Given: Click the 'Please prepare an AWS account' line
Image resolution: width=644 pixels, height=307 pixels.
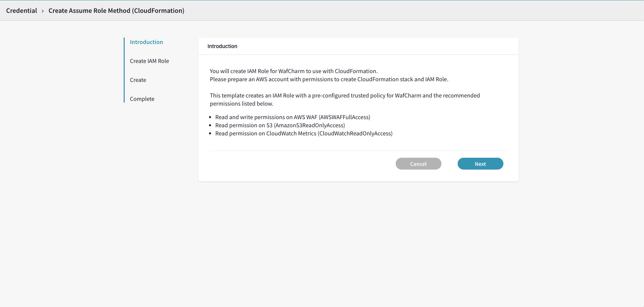Looking at the screenshot, I should [x=329, y=79].
